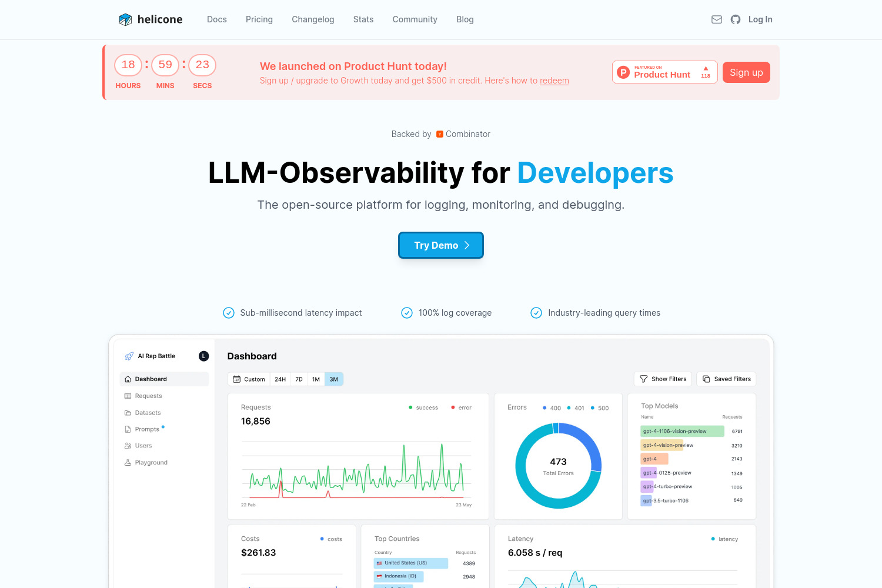The width and height of the screenshot is (882, 588).
Task: Click the 16,856 requests total value
Action: click(x=256, y=422)
